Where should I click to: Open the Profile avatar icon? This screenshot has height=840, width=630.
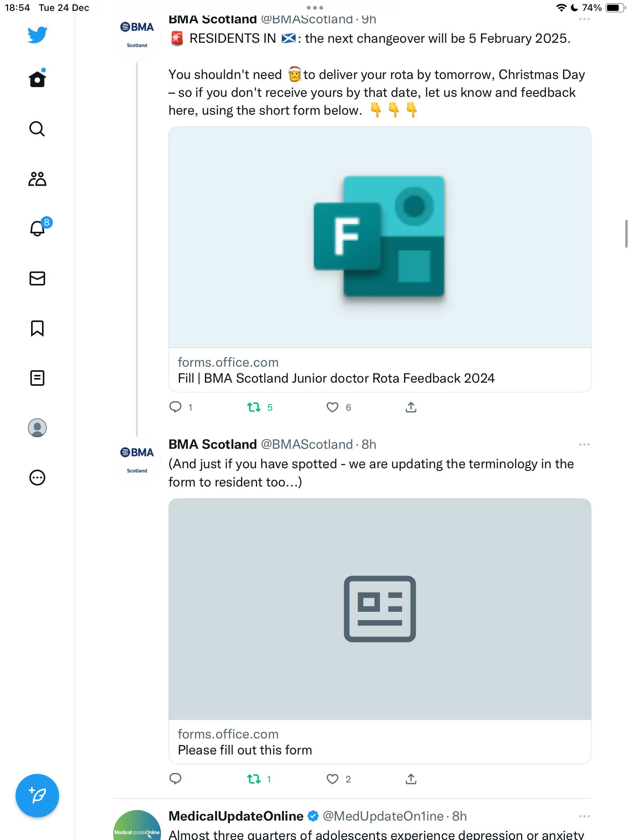(x=37, y=428)
